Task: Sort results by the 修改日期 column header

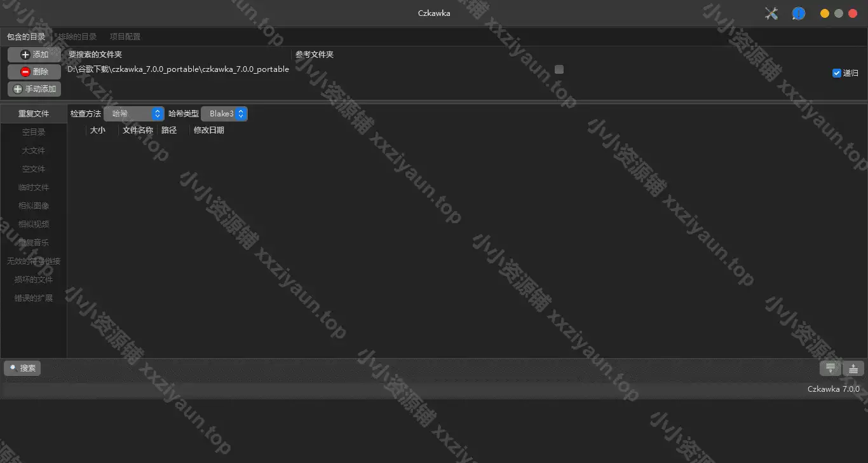Action: (x=209, y=130)
